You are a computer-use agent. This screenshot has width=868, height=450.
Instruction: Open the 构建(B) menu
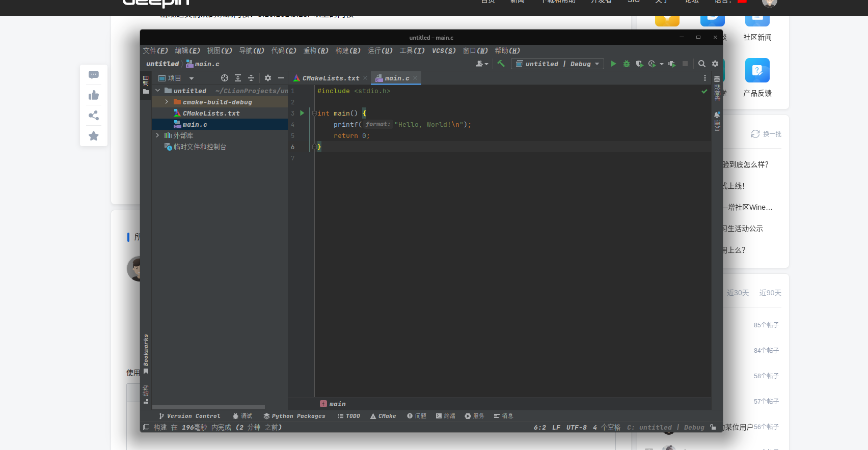347,50
